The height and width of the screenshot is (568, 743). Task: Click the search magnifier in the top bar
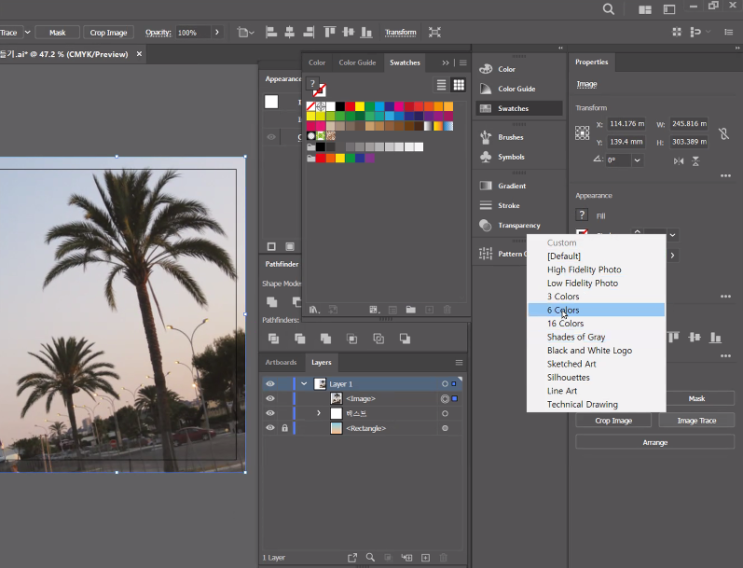coord(609,9)
